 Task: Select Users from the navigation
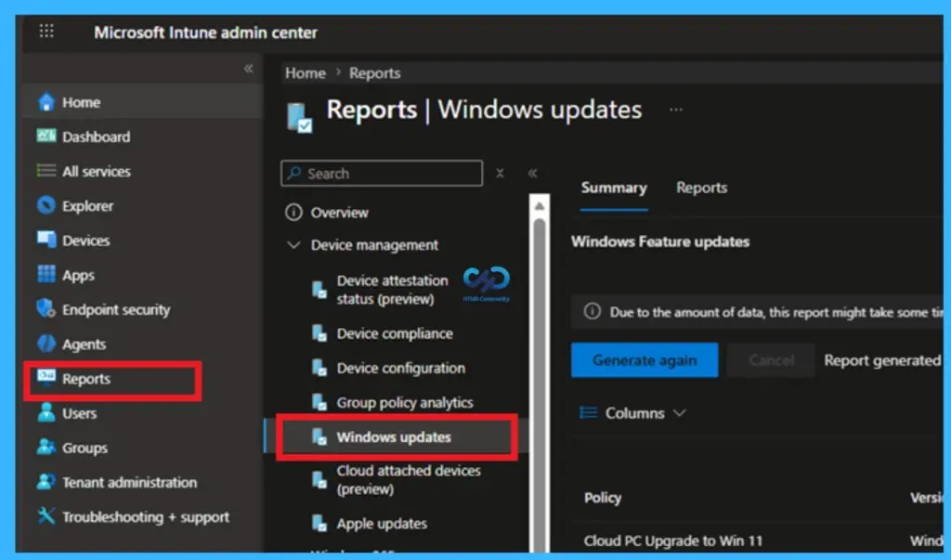click(76, 412)
